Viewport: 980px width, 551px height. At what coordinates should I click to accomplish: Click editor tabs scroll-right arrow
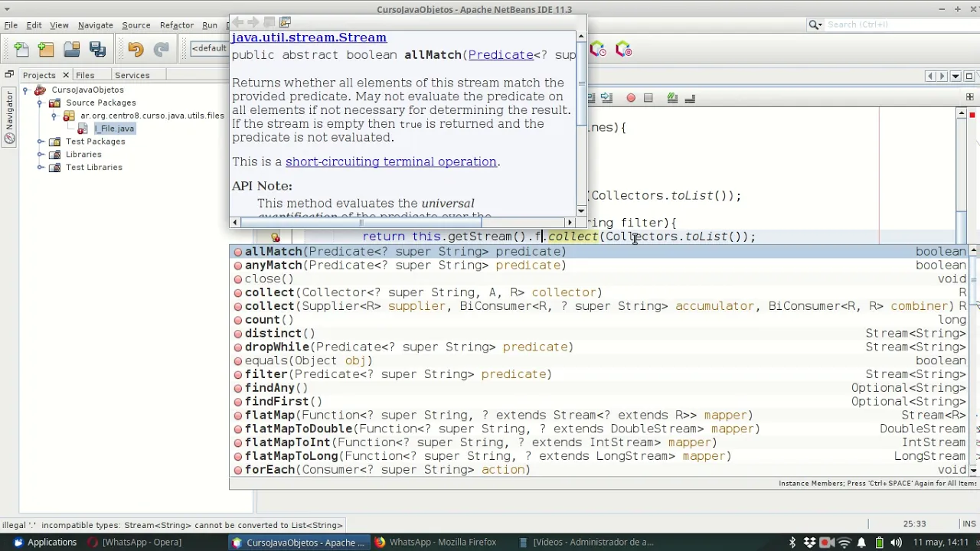click(942, 76)
